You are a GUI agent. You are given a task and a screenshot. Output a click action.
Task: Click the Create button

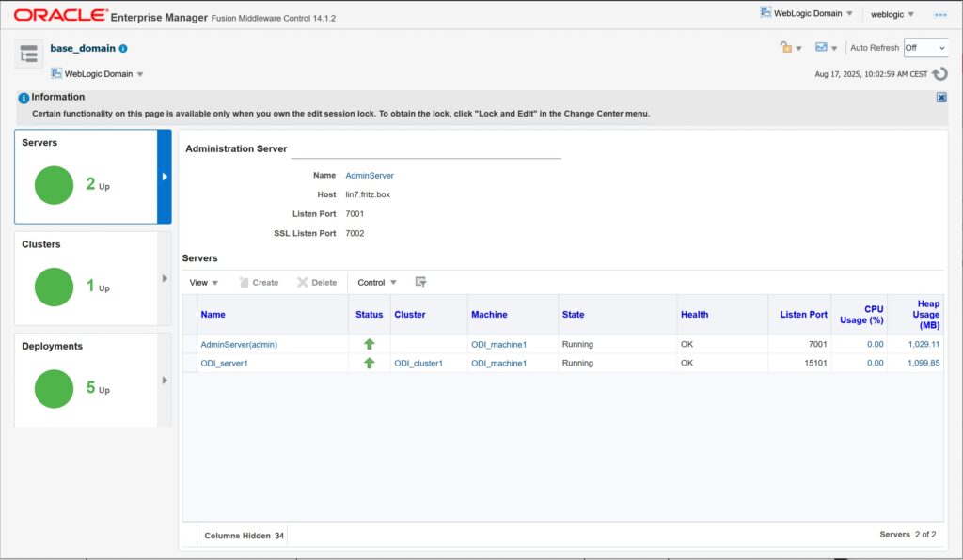260,283
